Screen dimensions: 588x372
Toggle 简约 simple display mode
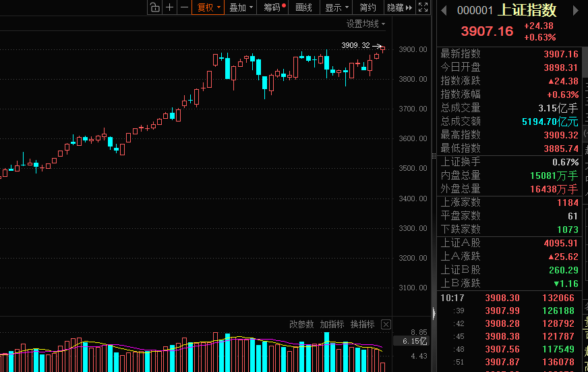click(x=368, y=7)
